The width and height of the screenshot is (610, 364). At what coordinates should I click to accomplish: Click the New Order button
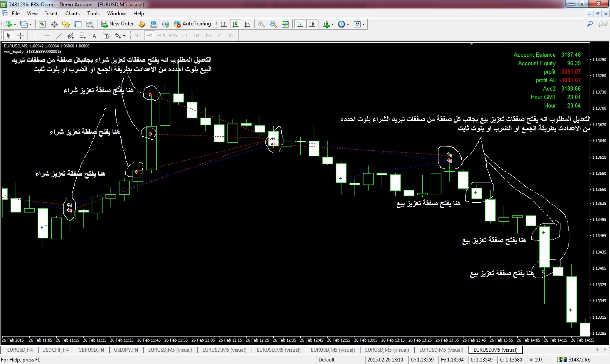pos(117,24)
